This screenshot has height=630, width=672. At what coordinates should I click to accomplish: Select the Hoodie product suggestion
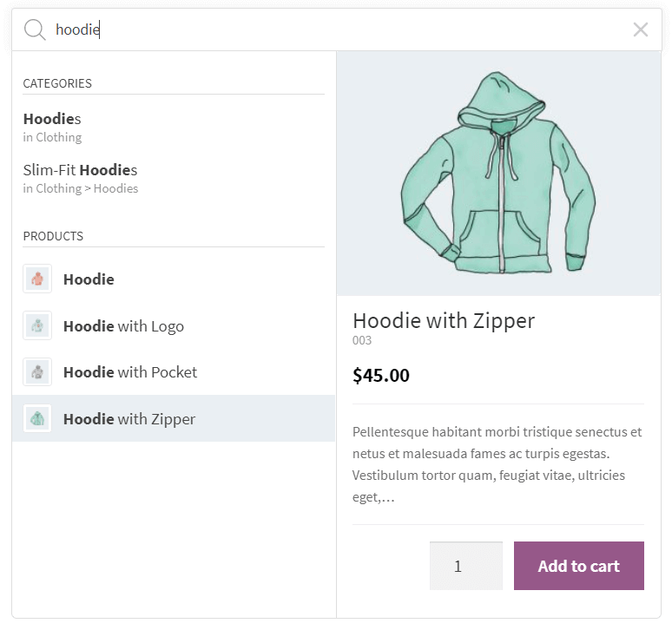coord(89,279)
